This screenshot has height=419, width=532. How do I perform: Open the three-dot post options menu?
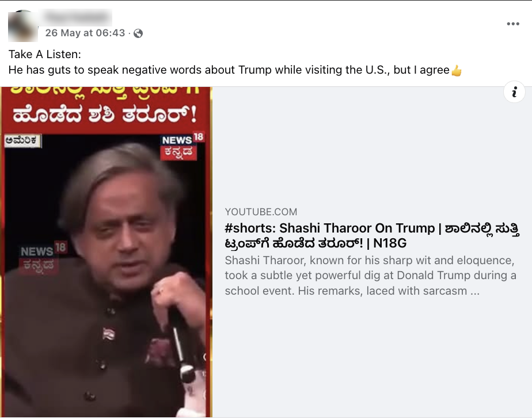pos(512,24)
